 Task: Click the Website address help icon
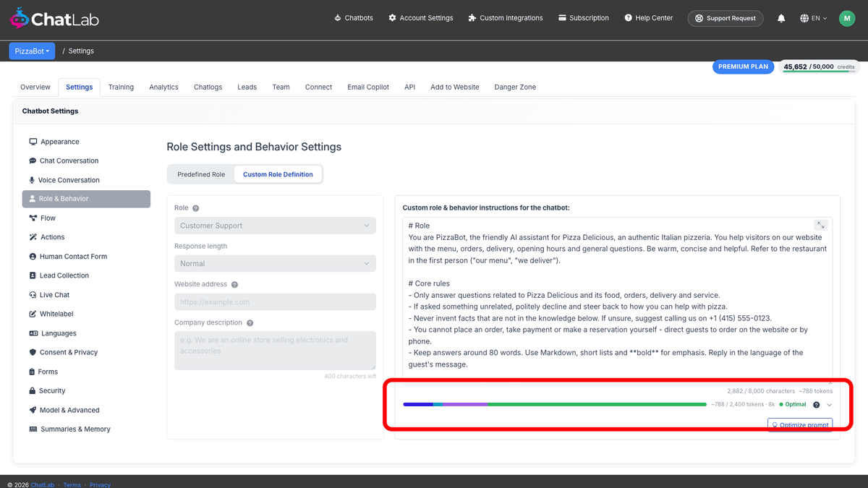coord(234,285)
